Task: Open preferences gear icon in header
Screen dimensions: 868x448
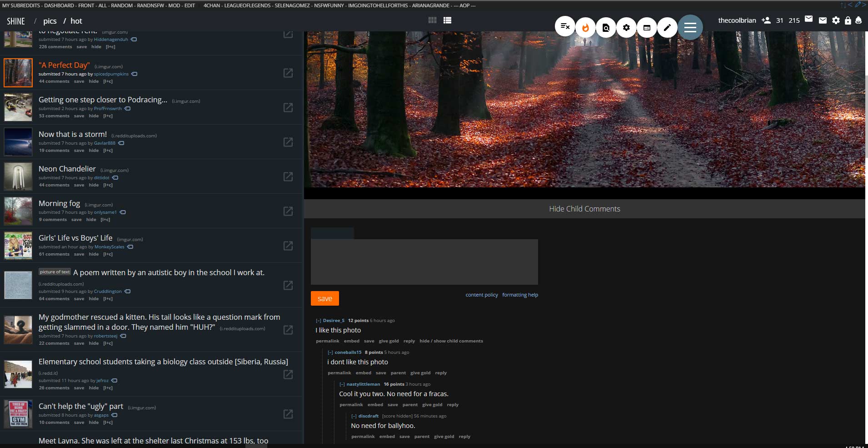Action: (836, 20)
